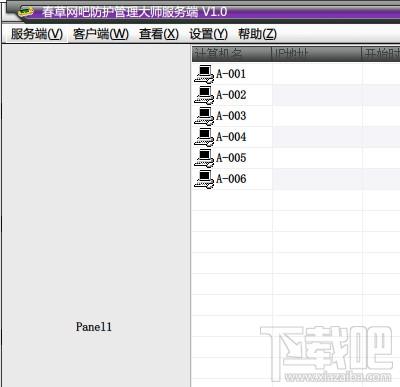Select the A-005 computer name label
The width and height of the screenshot is (400, 387).
pos(231,158)
